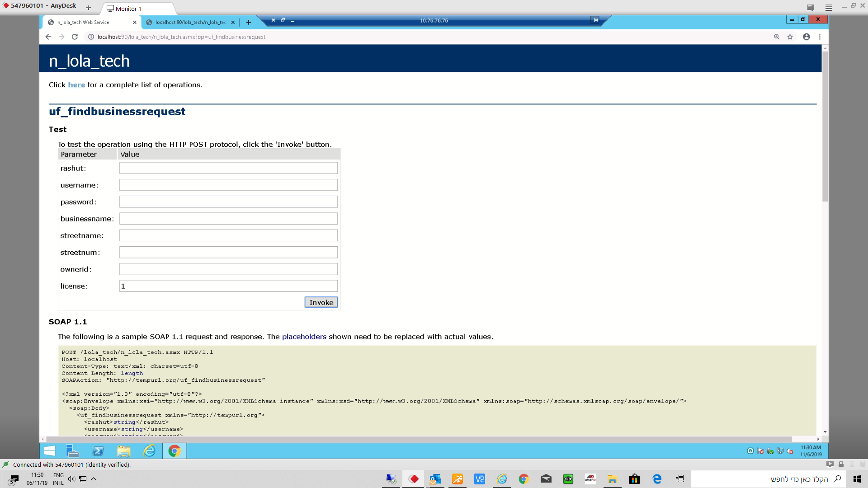Reload the page with the refresh icon
The width and height of the screenshot is (868, 488).
click(75, 37)
